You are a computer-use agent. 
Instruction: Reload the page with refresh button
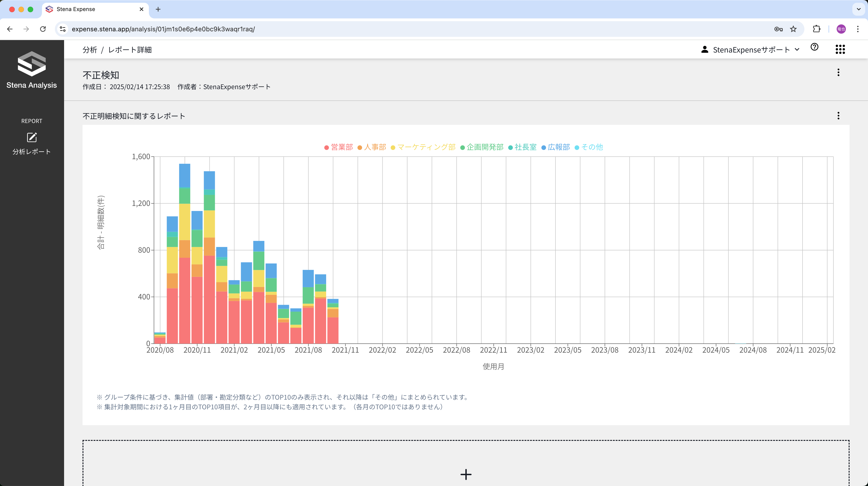43,29
